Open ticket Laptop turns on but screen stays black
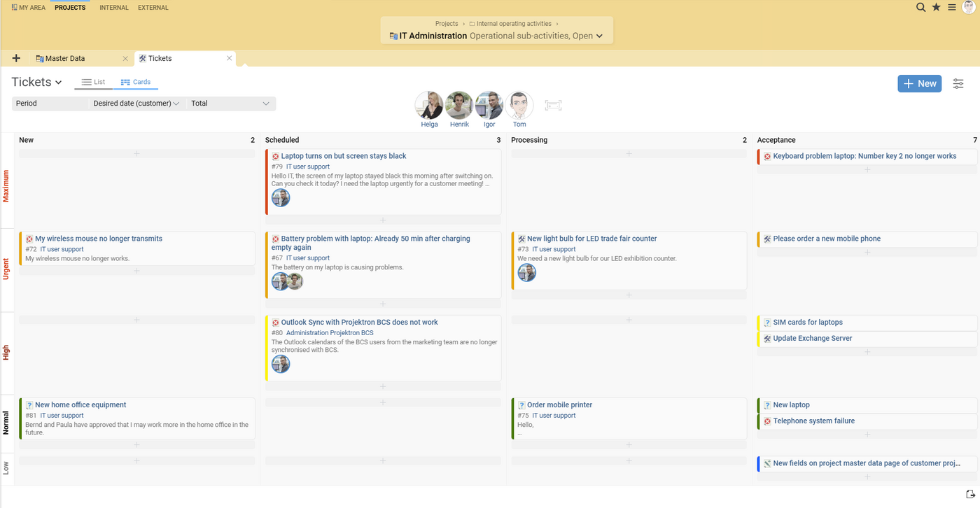The width and height of the screenshot is (980, 508). [x=343, y=156]
